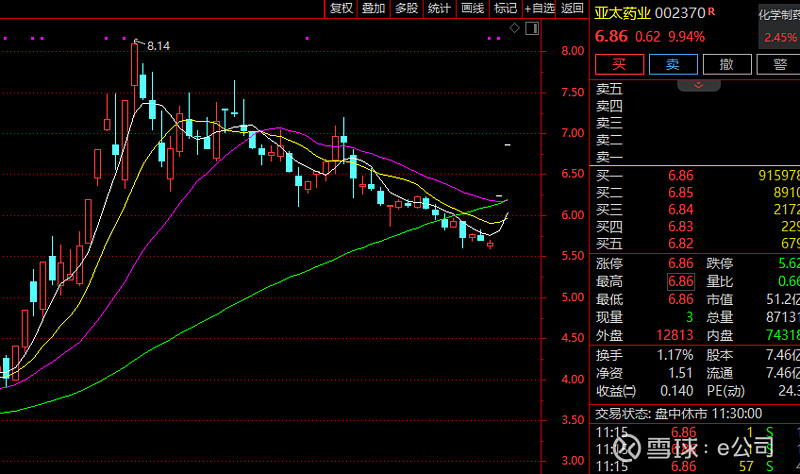Click 返回 to go back

point(572,8)
